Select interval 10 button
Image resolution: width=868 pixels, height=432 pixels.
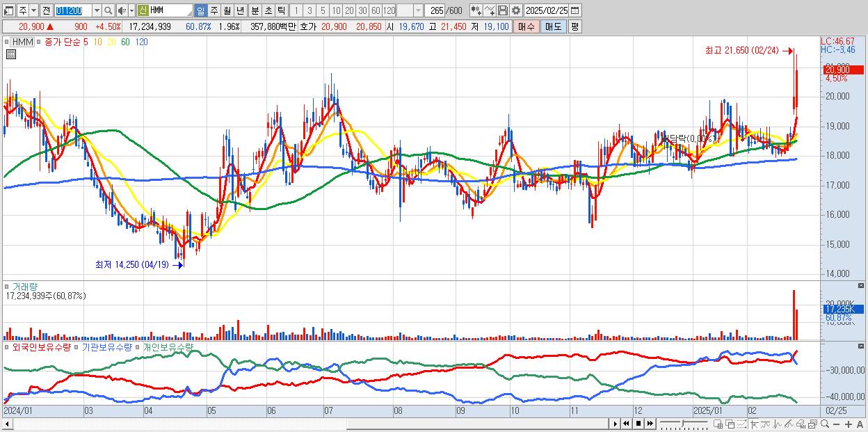tap(336, 10)
